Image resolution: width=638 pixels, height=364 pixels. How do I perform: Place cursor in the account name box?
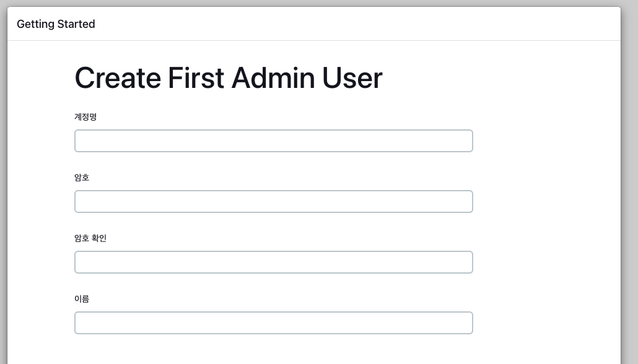click(273, 141)
